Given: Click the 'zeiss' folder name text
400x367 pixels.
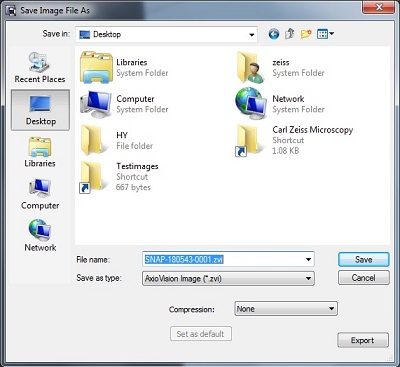Looking at the screenshot, I should (x=281, y=62).
